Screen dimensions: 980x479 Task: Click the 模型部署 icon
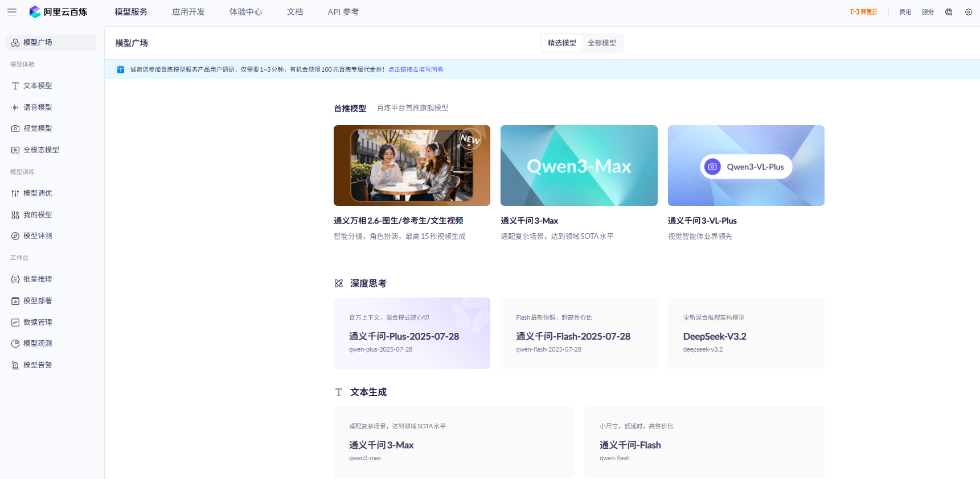click(15, 301)
